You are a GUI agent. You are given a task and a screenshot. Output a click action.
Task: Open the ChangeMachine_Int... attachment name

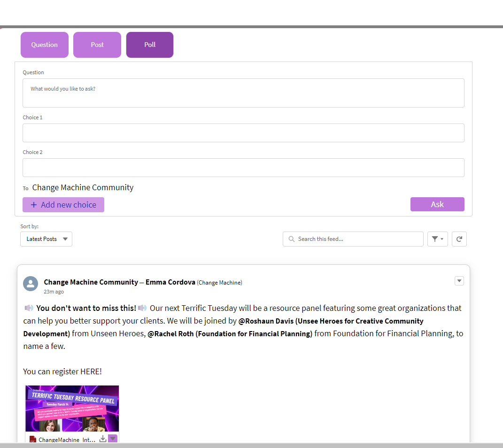point(67,440)
